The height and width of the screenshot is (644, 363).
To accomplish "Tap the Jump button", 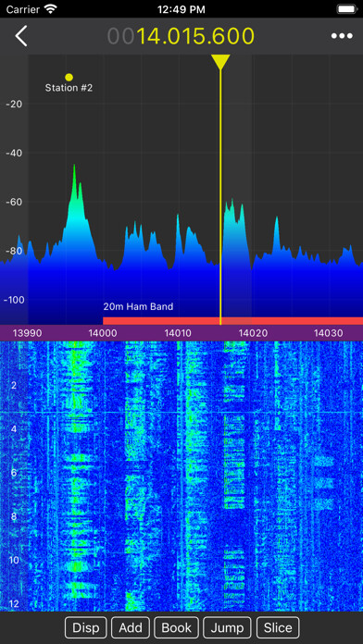I will click(227, 627).
